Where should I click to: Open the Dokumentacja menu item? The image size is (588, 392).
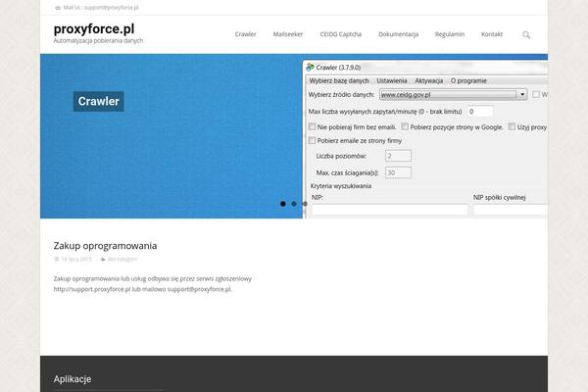tap(398, 34)
